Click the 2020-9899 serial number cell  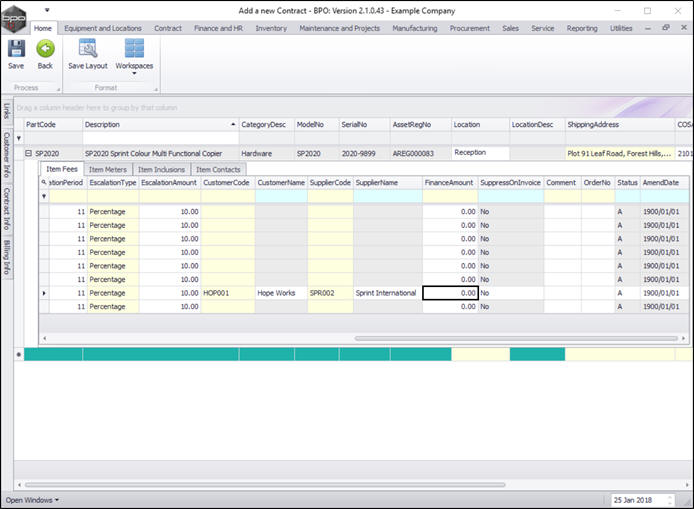(364, 153)
